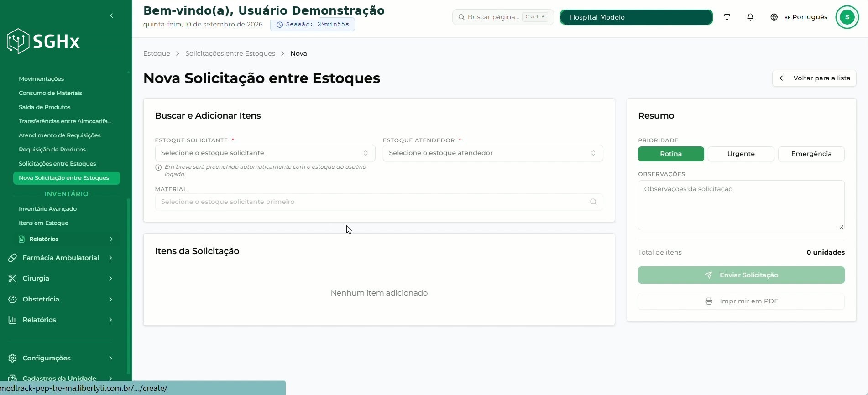This screenshot has height=395, width=868.
Task: Expand Inventário Relatórios submenu chevron
Action: [x=111, y=239]
